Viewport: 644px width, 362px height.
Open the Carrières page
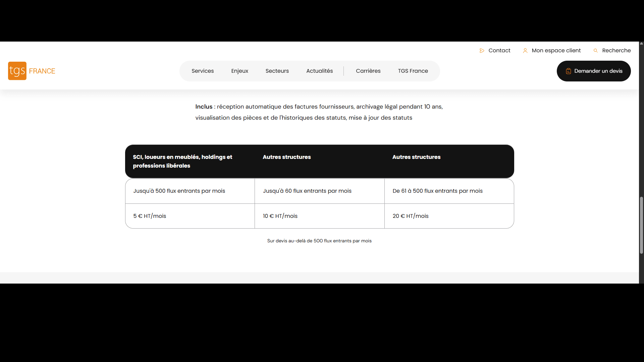pos(368,71)
